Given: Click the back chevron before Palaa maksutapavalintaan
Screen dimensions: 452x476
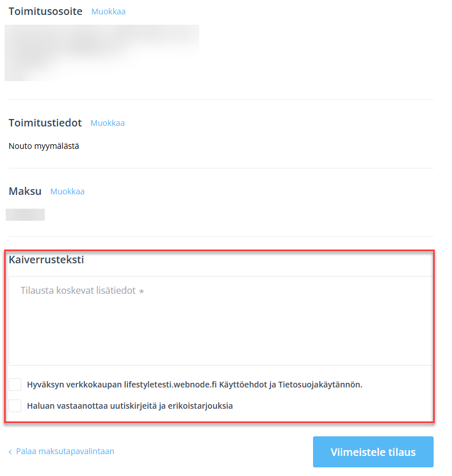Looking at the screenshot, I should tap(10, 452).
